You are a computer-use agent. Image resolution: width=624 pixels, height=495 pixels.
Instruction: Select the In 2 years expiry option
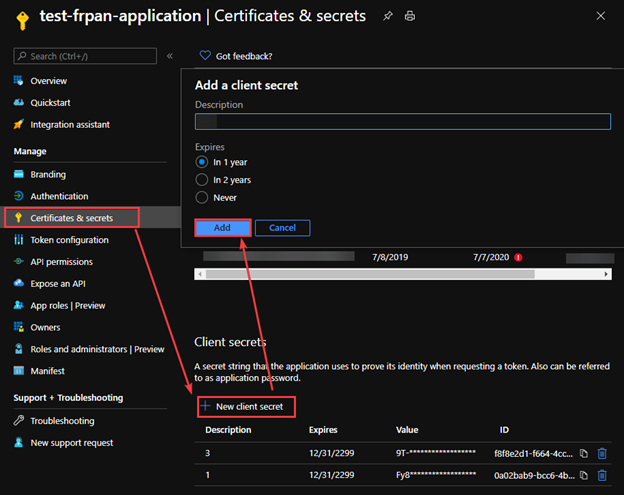(x=202, y=180)
